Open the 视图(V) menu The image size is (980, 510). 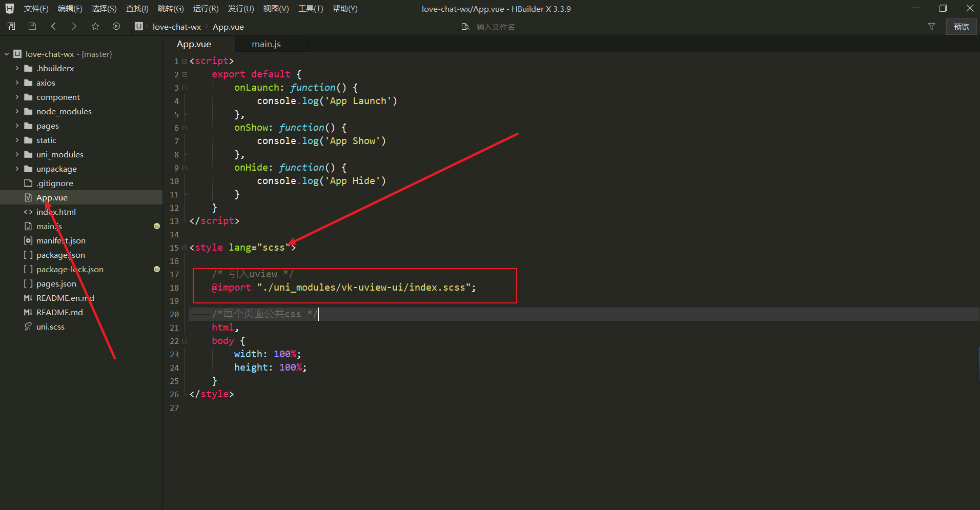click(276, 9)
